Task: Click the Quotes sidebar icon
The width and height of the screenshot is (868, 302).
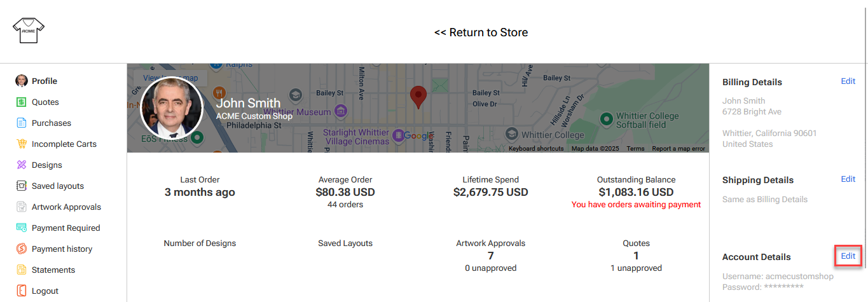Action: [x=22, y=102]
